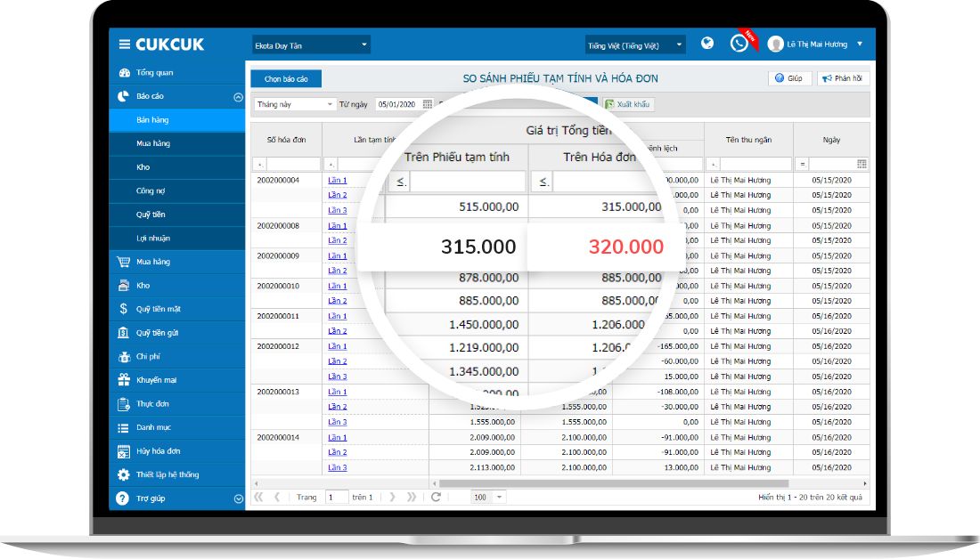This screenshot has width=980, height=559.
Task: Click the Chọn báo cáo button
Action: pyautogui.click(x=286, y=78)
